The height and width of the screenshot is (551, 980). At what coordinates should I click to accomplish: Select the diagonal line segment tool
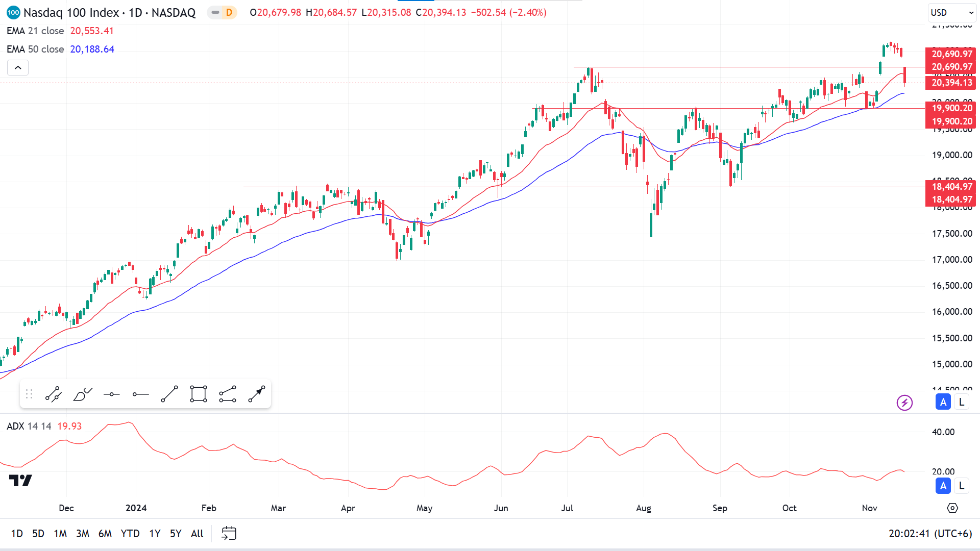(x=169, y=394)
